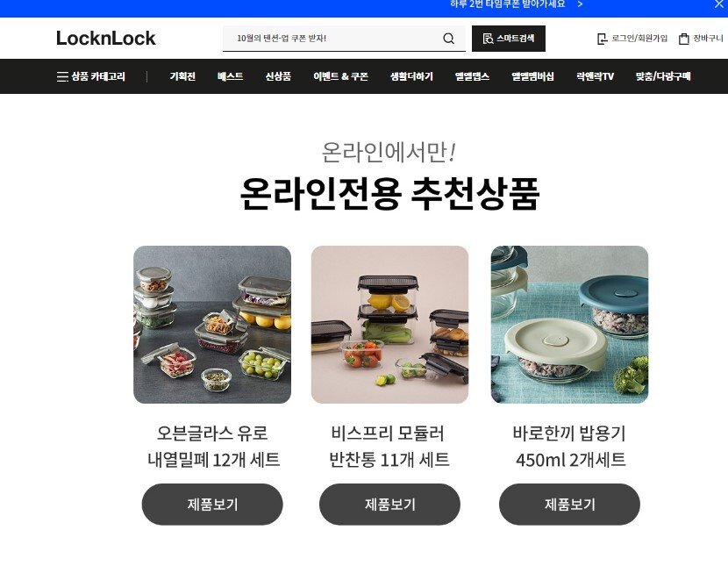Click the 로그인/회원가입 login icon
The image size is (728, 573).
(602, 39)
